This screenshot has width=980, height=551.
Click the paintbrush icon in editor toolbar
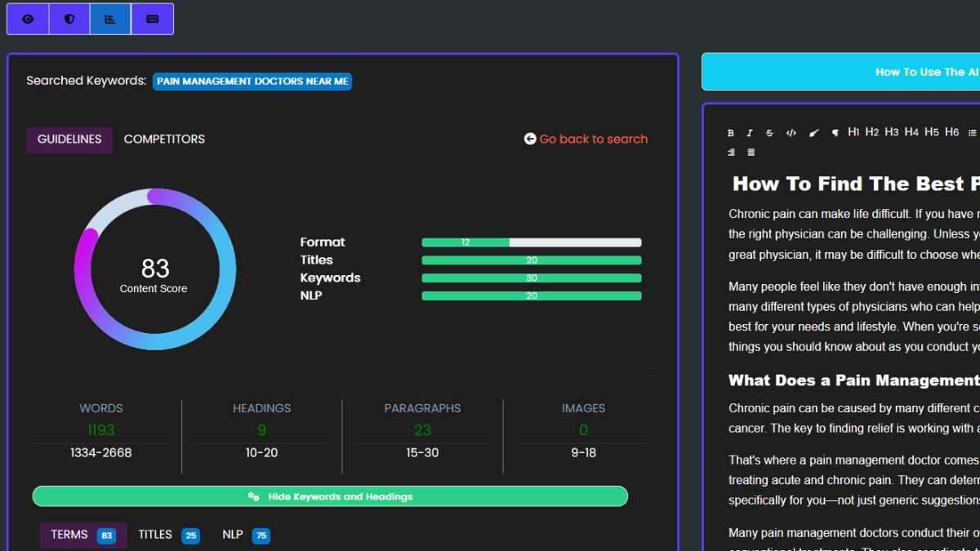point(813,133)
